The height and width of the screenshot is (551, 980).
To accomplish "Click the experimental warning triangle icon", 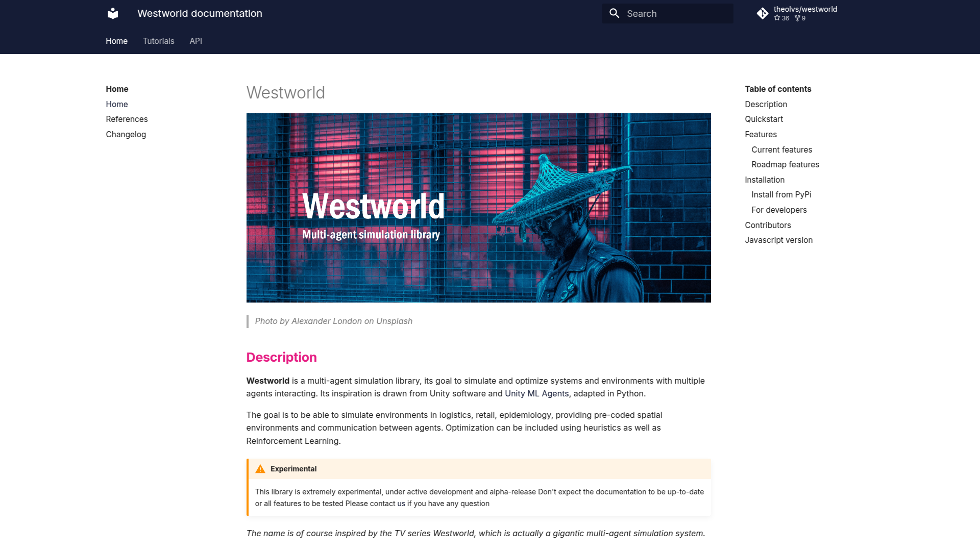I will 260,469.
